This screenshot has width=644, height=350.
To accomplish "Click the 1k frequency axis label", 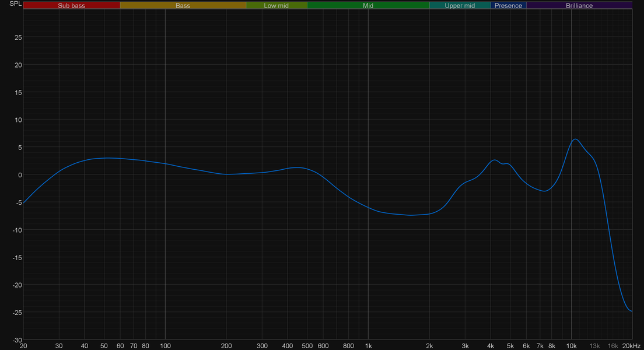I will coord(369,346).
